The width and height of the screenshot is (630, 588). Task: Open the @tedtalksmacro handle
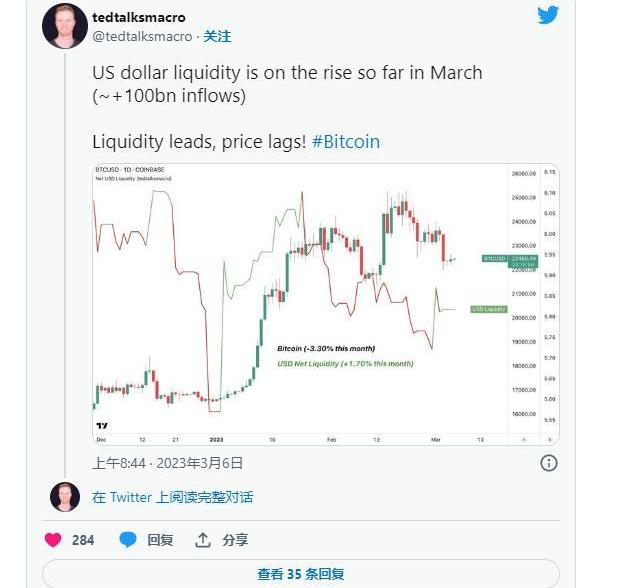coord(142,36)
